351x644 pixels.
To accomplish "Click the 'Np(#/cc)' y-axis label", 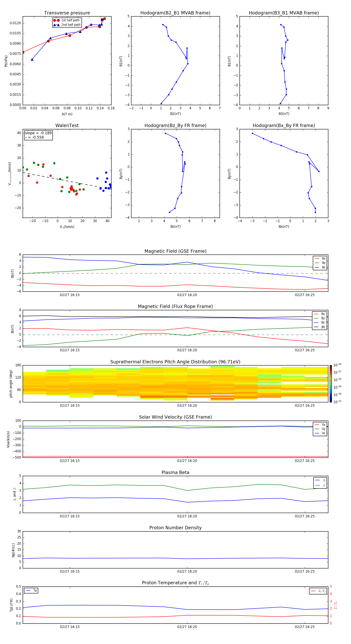I will click(13, 550).
